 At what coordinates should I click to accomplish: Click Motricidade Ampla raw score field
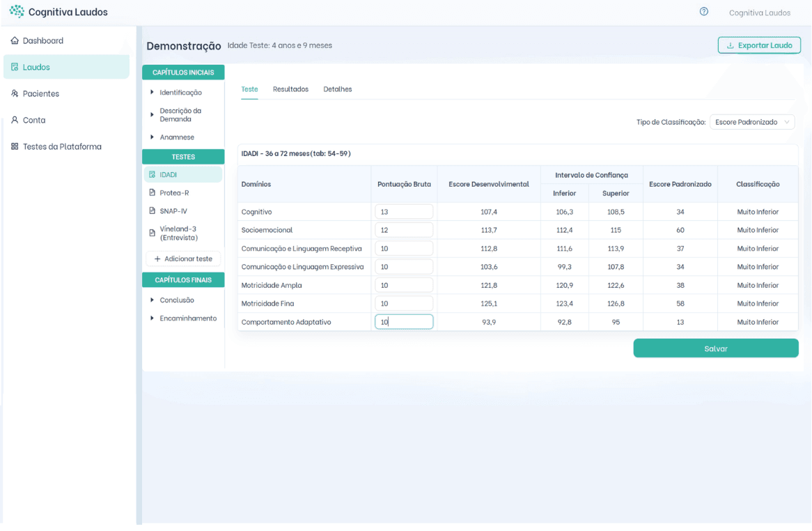coord(404,286)
